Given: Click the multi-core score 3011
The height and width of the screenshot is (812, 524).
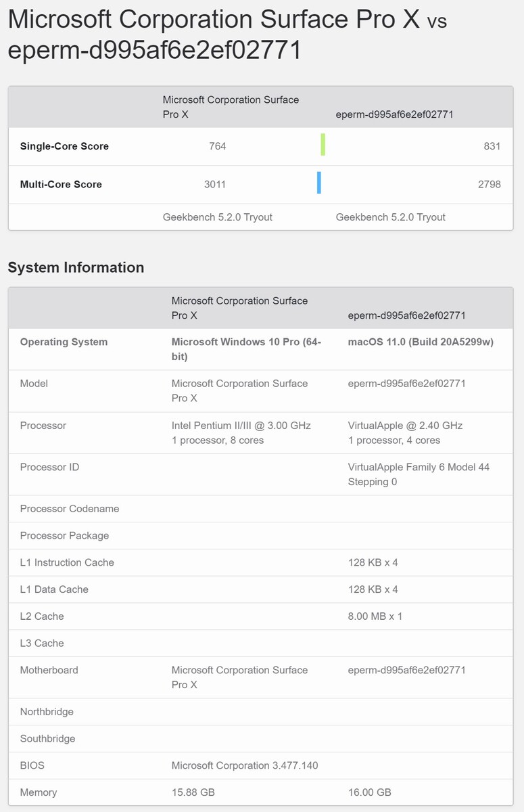Looking at the screenshot, I should (215, 184).
